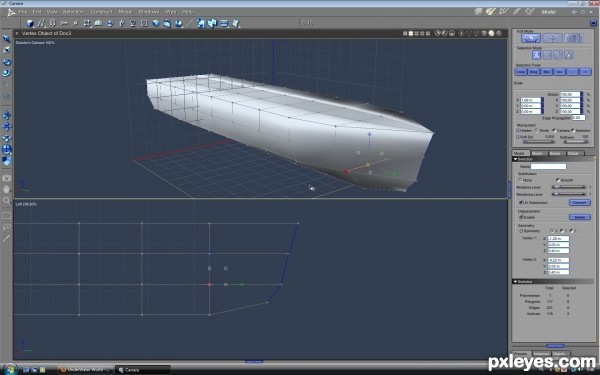Select the Camera manipulator radio option
600x375 pixels.
tap(554, 130)
